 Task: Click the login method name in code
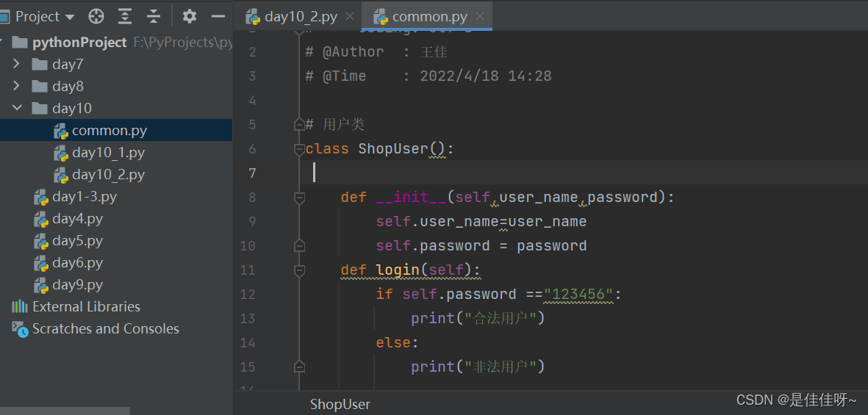coord(398,270)
